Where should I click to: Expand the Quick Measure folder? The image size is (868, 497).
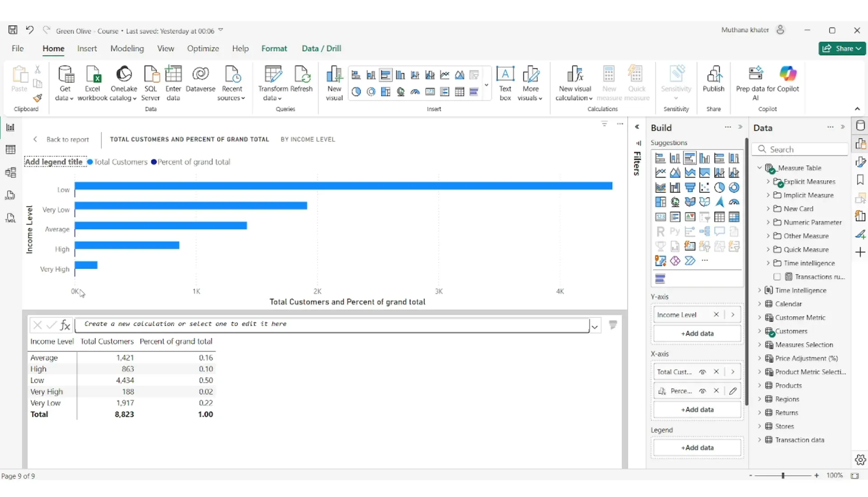click(768, 249)
